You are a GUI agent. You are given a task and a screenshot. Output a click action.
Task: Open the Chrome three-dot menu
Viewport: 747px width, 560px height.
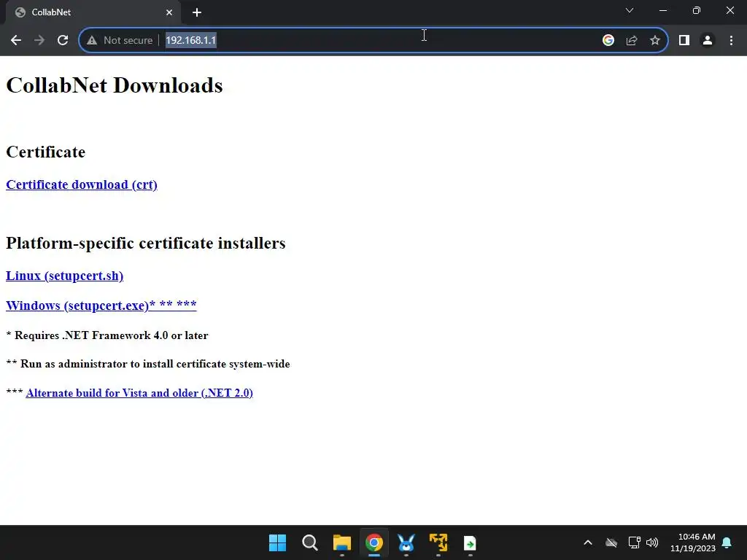coord(731,41)
